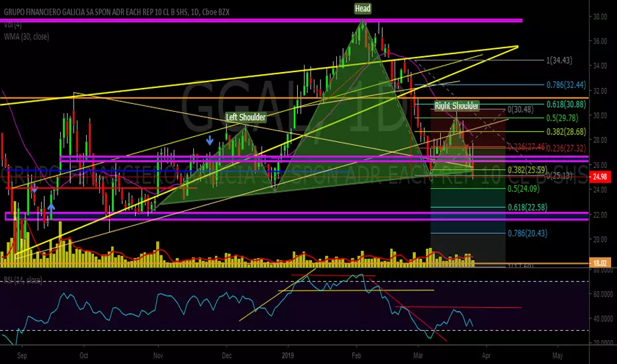617x364 pixels.
Task: Click 2019 on the time axis
Action: [x=289, y=356]
